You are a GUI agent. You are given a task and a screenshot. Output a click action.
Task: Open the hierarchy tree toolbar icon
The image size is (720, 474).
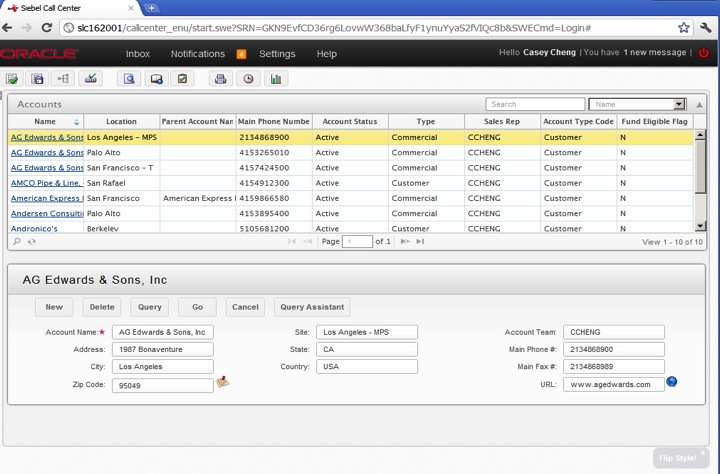coord(63,79)
